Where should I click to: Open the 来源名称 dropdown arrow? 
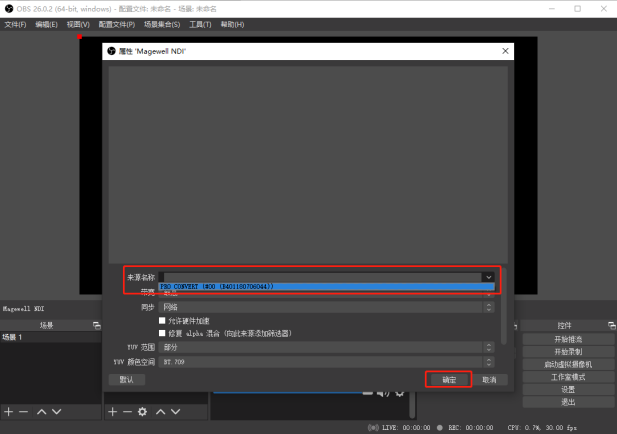coord(489,277)
